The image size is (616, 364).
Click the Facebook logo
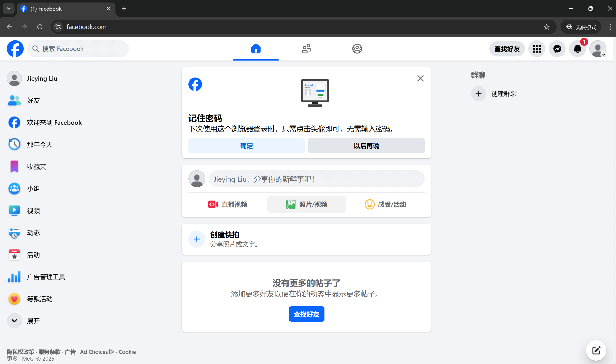[15, 49]
